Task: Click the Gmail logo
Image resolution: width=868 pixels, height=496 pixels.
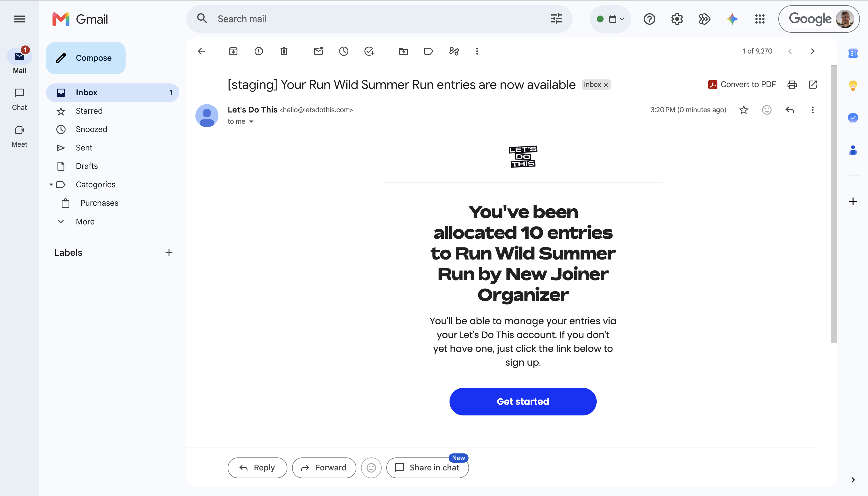Action: [x=80, y=19]
